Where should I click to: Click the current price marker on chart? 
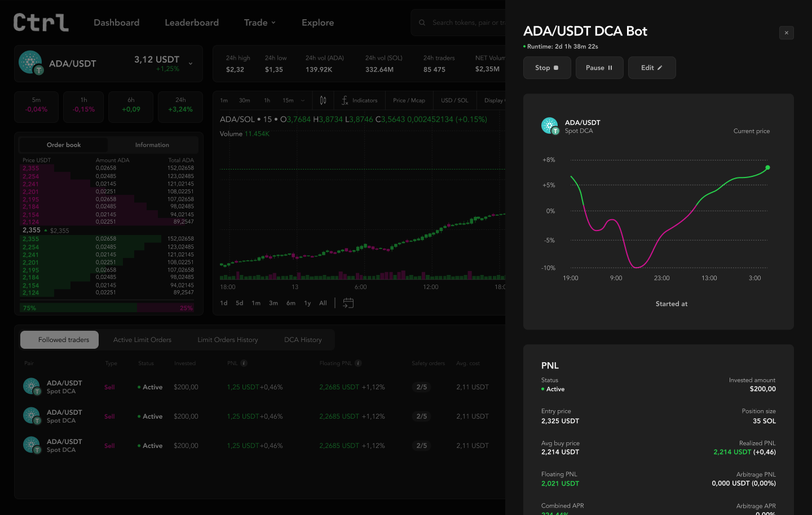[x=767, y=167]
